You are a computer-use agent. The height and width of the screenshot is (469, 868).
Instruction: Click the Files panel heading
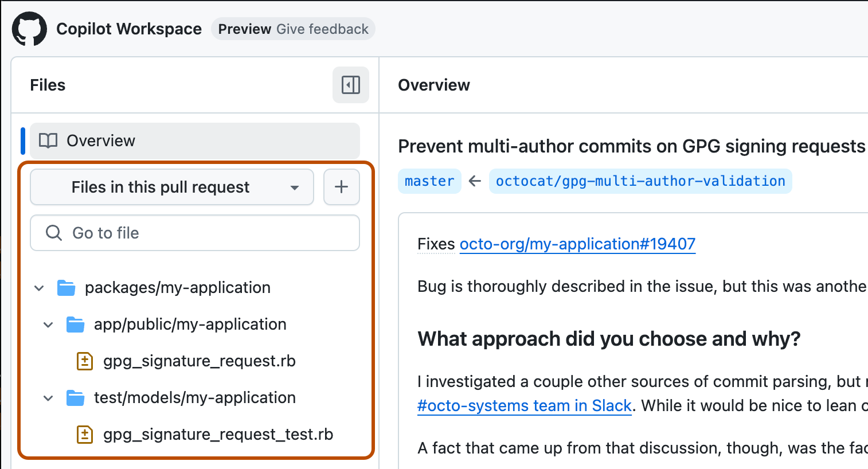click(x=48, y=85)
